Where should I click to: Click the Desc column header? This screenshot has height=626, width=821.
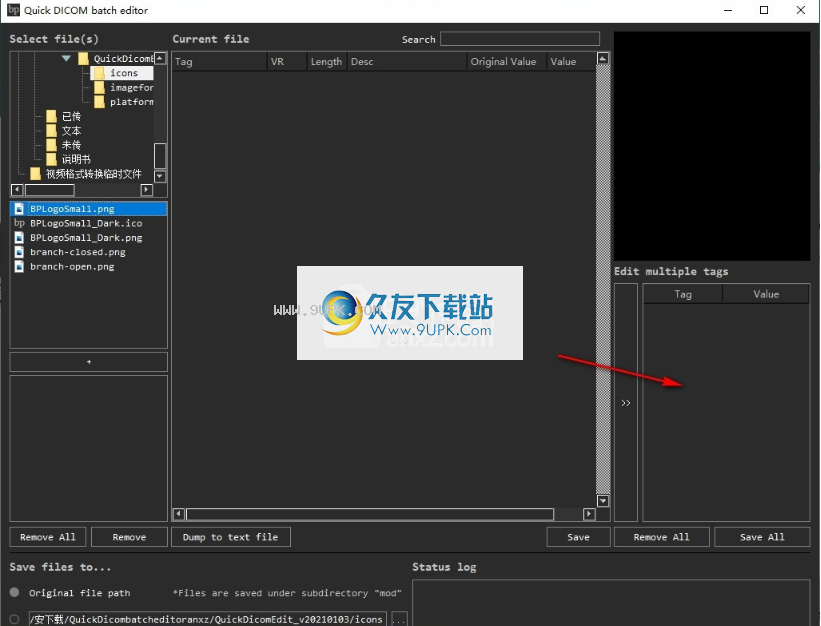pos(406,61)
